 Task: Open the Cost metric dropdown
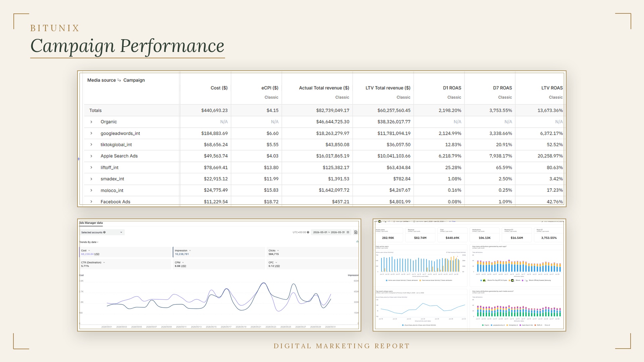(89, 250)
